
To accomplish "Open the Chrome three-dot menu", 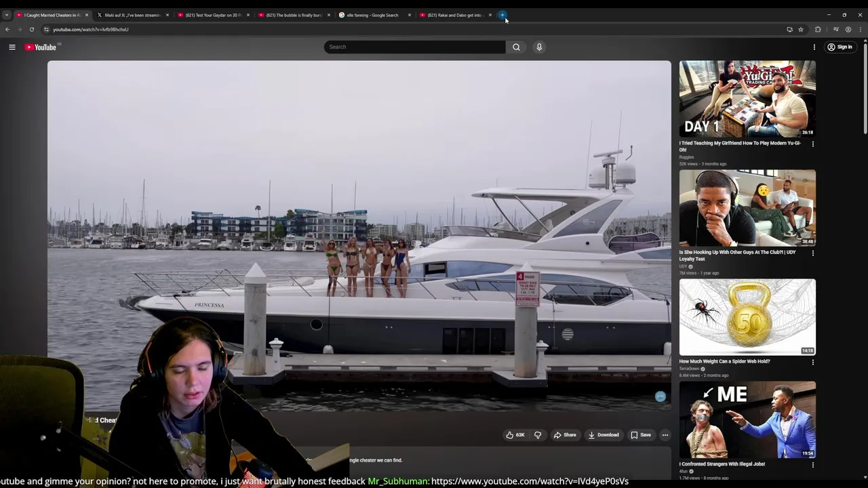I will tap(861, 29).
